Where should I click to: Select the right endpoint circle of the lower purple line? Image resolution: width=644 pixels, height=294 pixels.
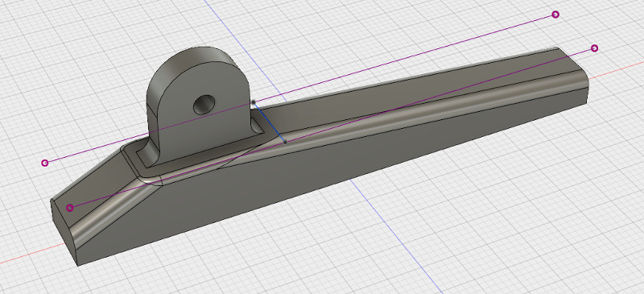point(594,48)
